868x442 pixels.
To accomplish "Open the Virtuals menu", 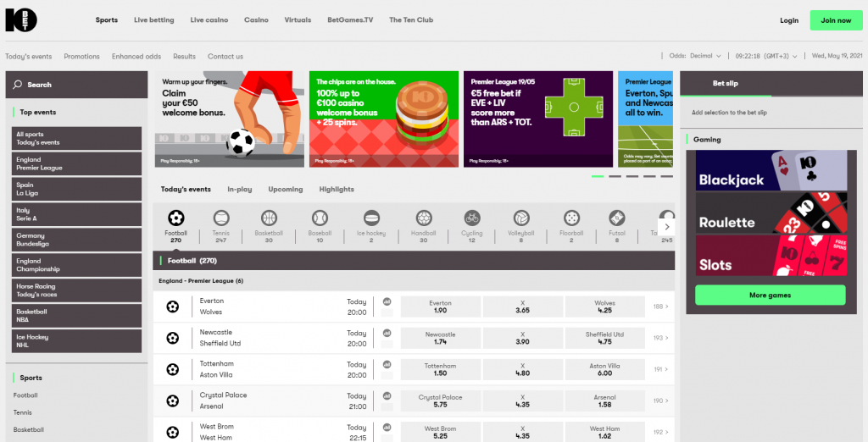I will click(298, 20).
